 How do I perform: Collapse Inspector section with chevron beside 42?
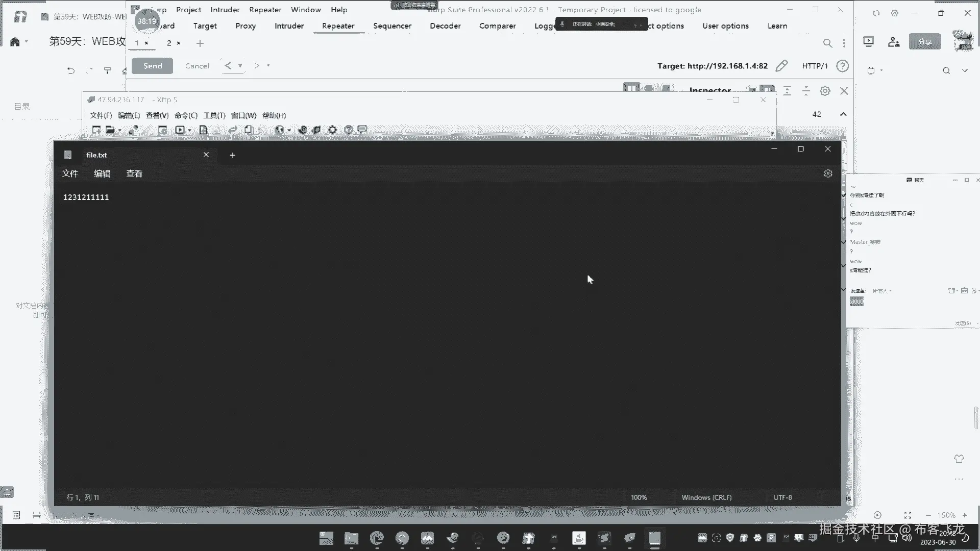click(843, 114)
